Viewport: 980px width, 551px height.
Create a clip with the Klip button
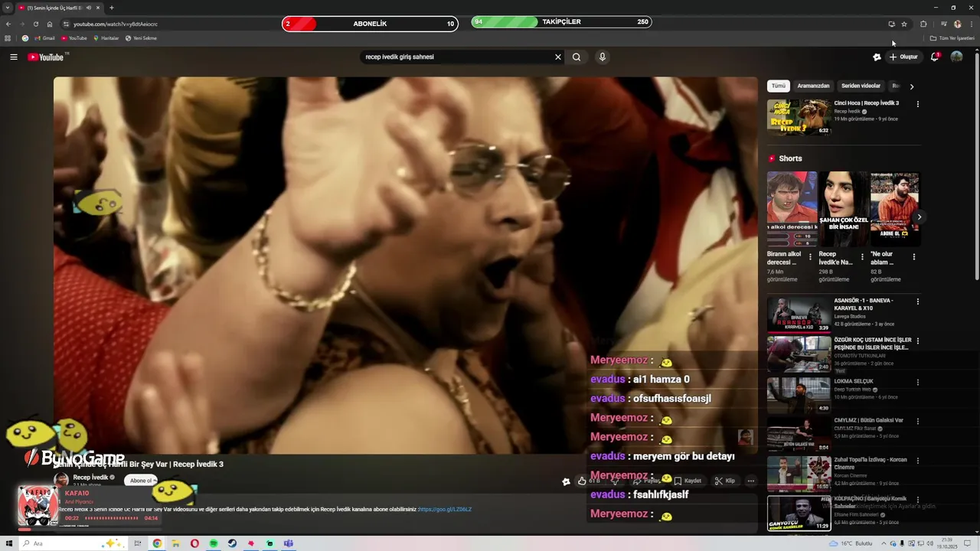[724, 481]
